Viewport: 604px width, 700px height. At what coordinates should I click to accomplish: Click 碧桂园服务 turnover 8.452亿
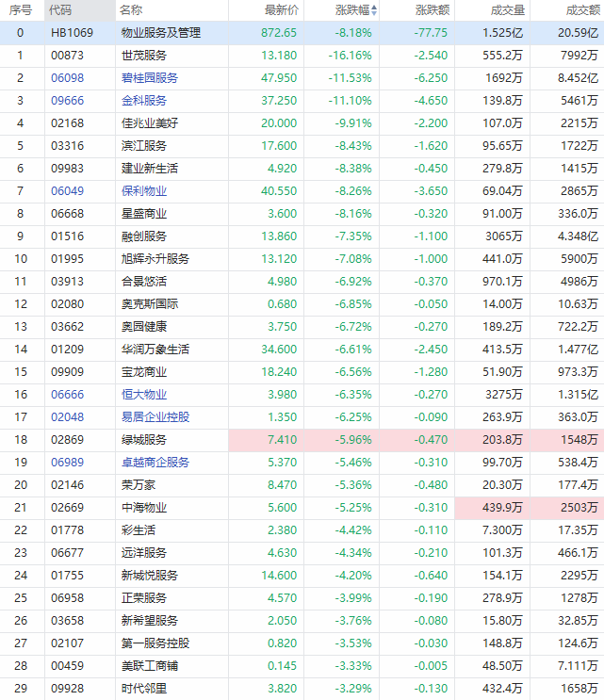579,77
